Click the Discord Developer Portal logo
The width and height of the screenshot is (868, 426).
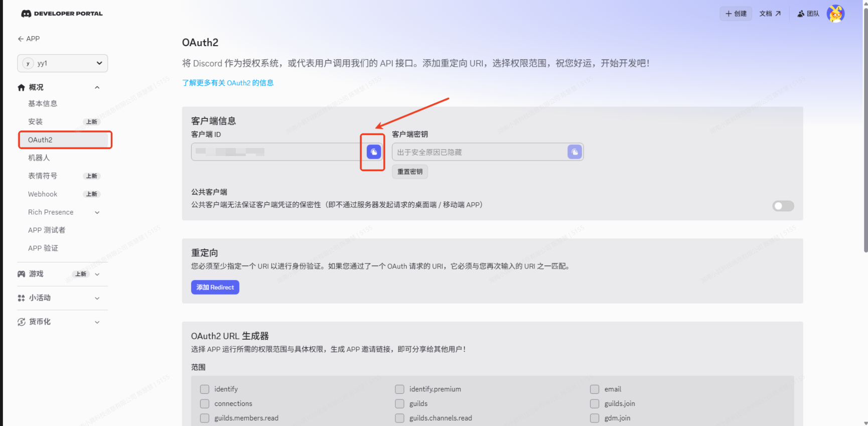click(x=62, y=14)
